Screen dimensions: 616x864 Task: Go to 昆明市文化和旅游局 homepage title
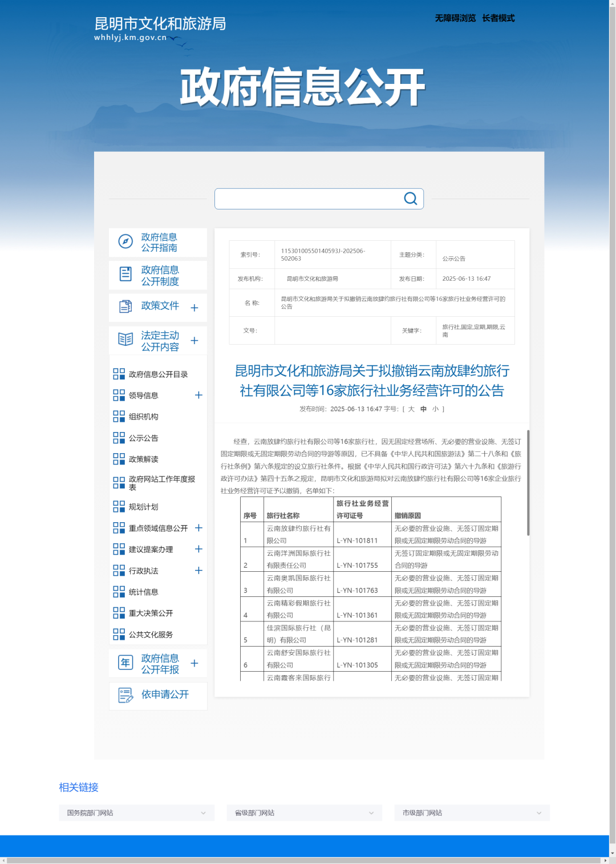click(x=160, y=24)
